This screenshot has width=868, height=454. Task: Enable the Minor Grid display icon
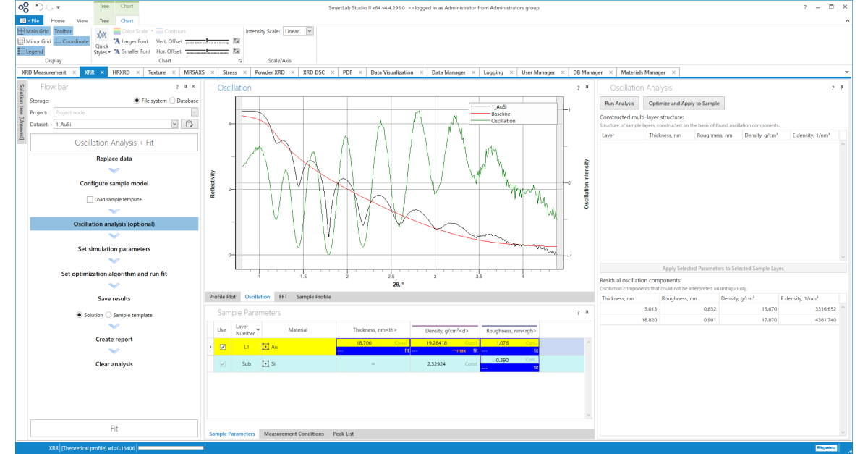click(20, 41)
